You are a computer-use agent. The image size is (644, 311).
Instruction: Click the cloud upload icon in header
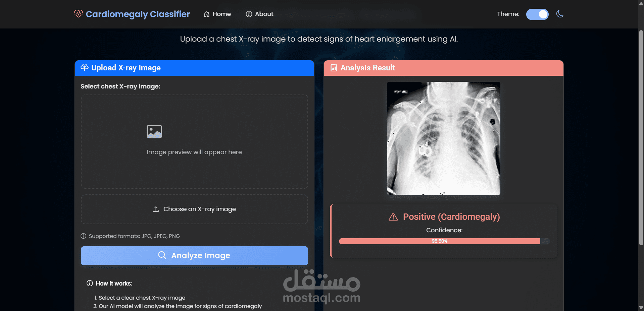[85, 67]
